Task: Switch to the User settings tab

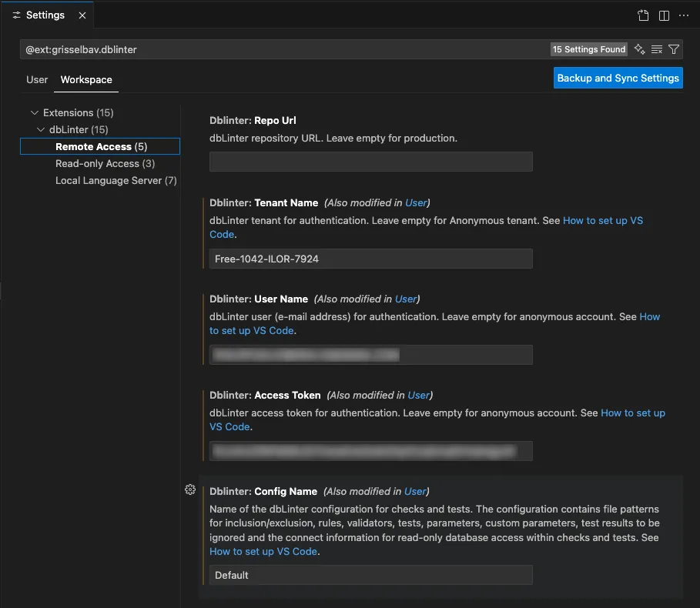Action: click(x=37, y=80)
